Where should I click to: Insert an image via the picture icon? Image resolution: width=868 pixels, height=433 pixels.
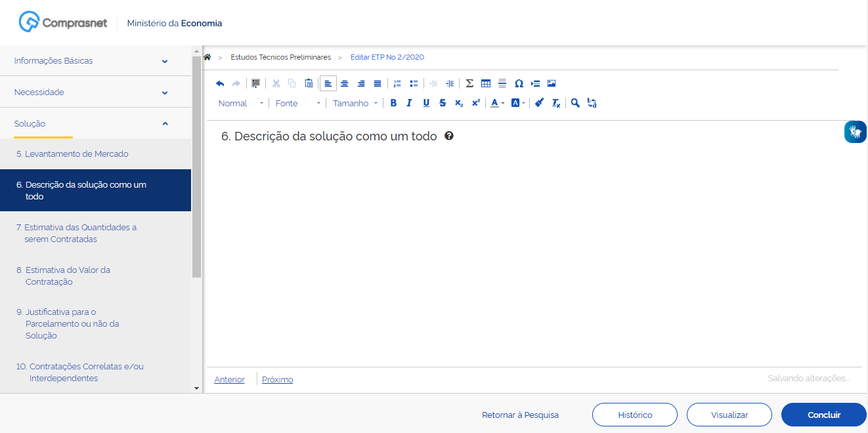[x=552, y=83]
